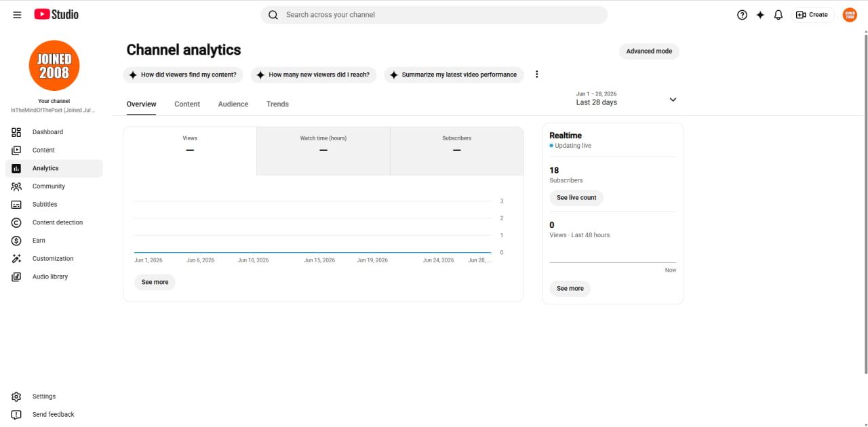
Task: Click See more in the Realtime card
Action: (570, 289)
